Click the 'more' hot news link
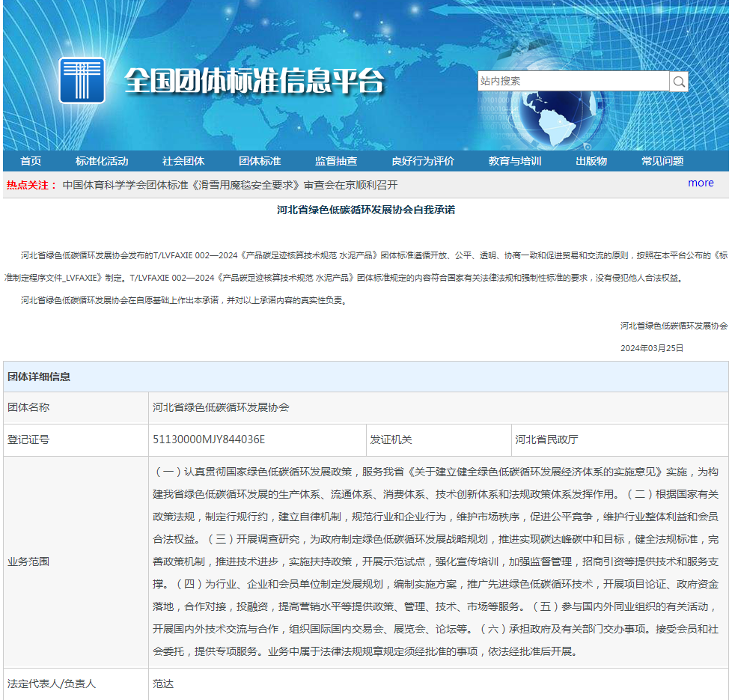735x700 pixels. point(701,183)
